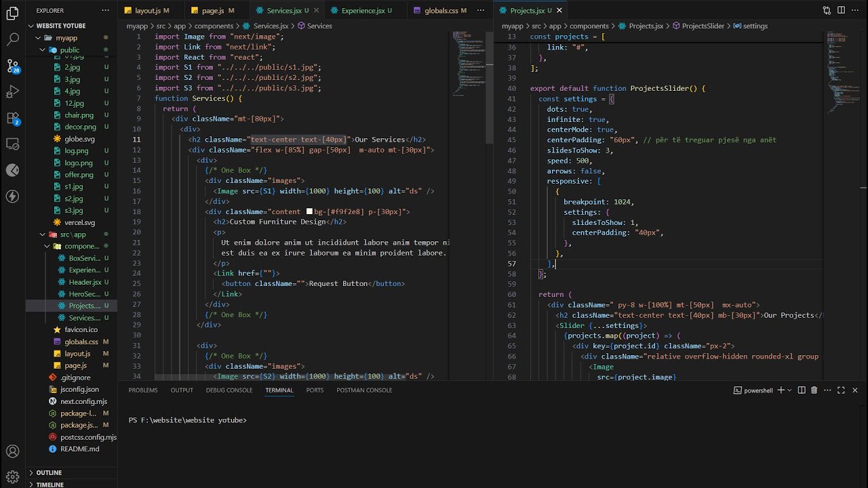This screenshot has width=868, height=488.
Task: Open the PORTS panel tab
Action: [x=315, y=390]
